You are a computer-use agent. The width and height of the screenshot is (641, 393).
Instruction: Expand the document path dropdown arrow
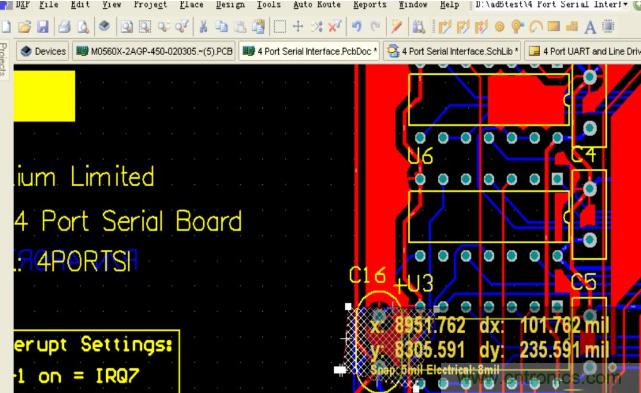tap(625, 4)
